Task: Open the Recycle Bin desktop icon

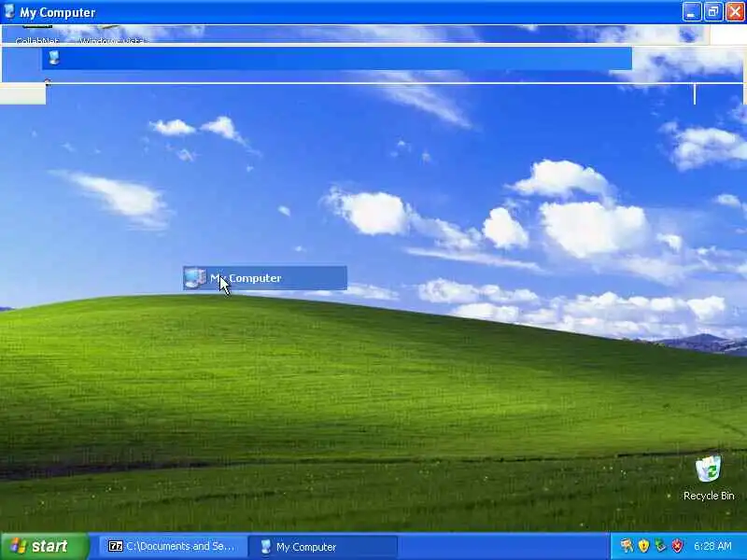Action: pyautogui.click(x=709, y=478)
